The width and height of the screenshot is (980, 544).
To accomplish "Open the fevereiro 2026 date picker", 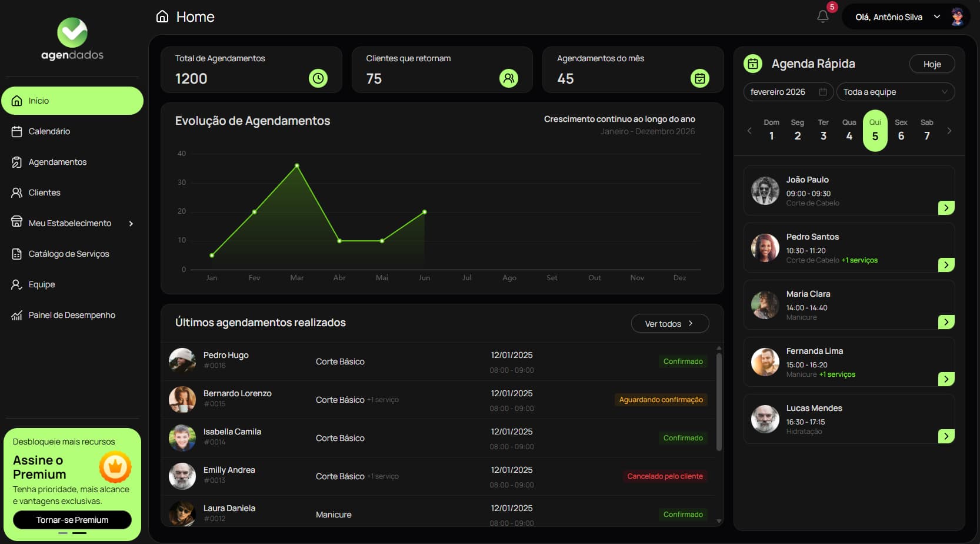I will [788, 91].
